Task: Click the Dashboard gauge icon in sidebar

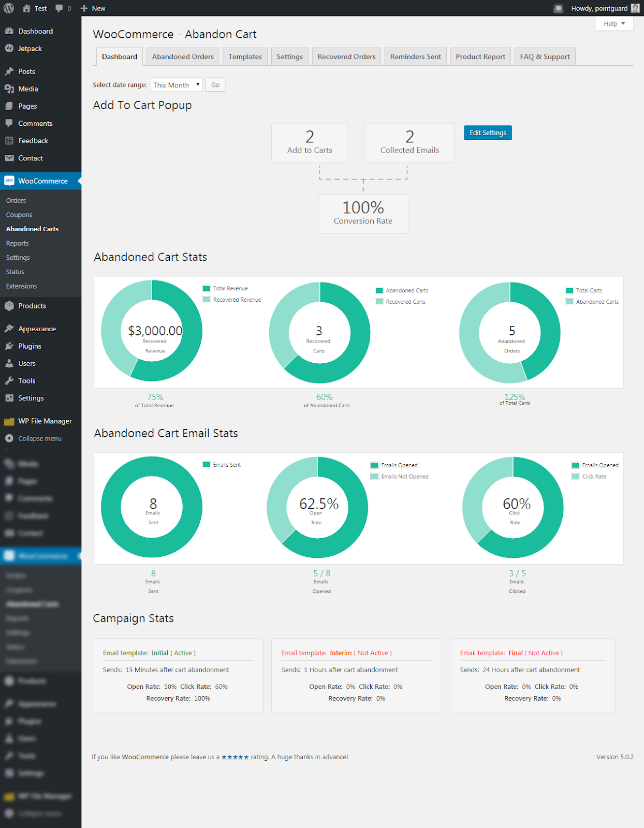Action: 9,31
